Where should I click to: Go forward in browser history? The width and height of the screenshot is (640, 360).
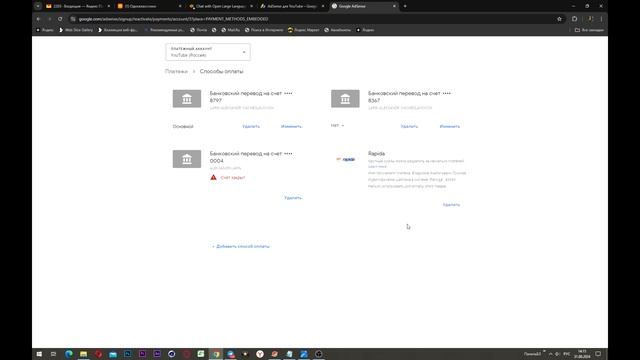pos(49,19)
